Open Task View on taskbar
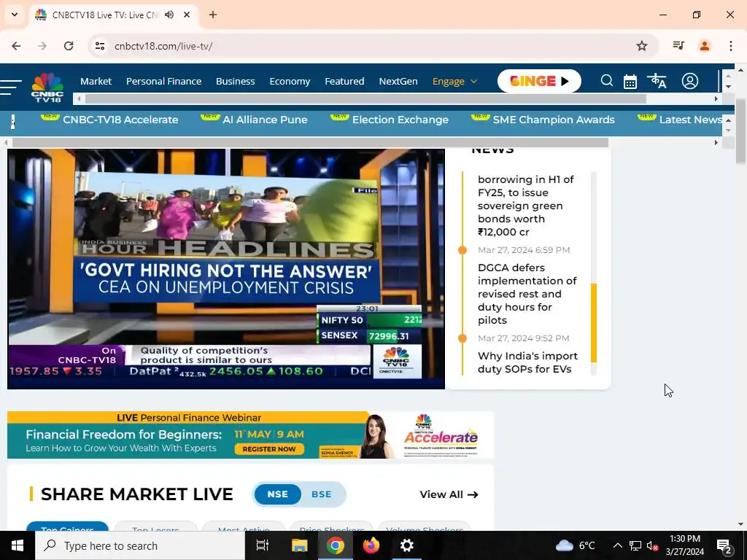This screenshot has width=747, height=560. (263, 545)
